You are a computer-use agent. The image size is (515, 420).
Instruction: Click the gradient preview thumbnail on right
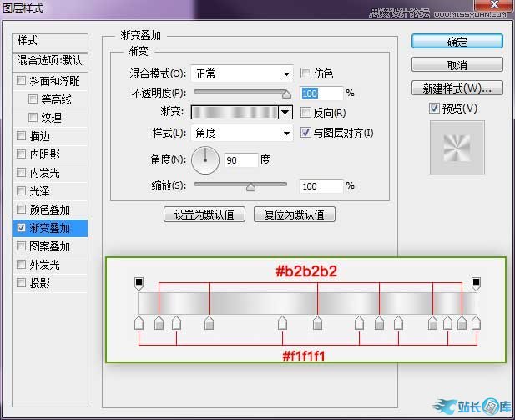[x=457, y=148]
